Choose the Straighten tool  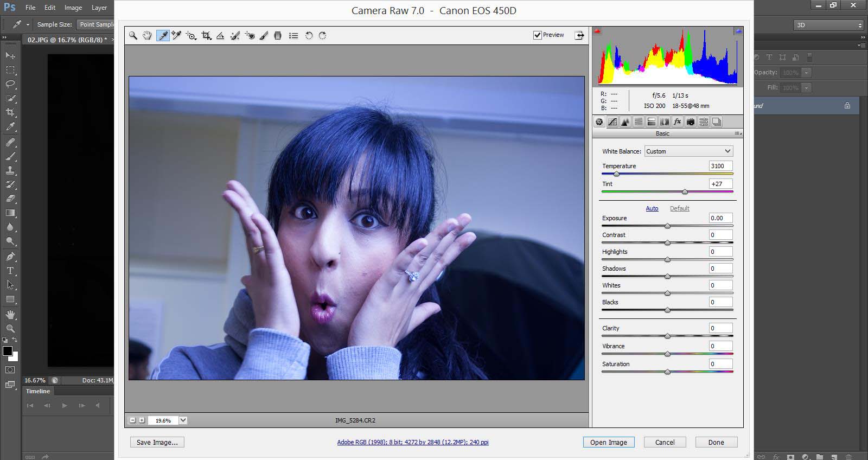click(220, 36)
